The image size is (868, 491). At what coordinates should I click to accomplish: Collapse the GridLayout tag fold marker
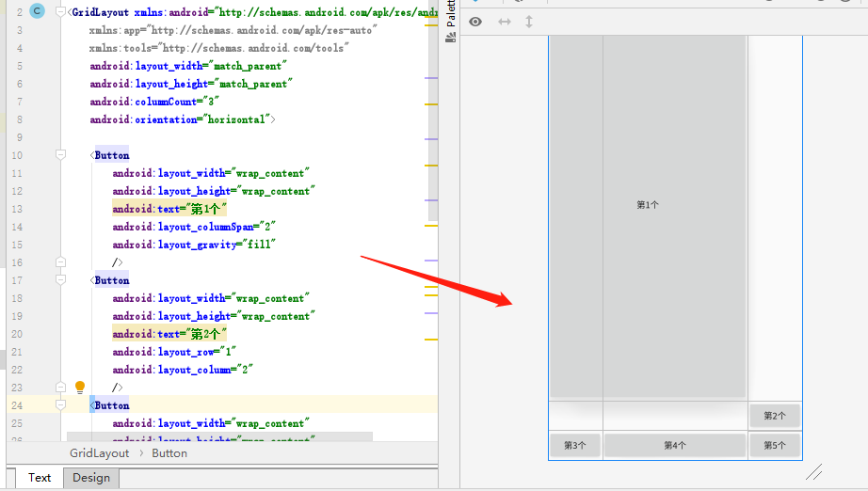tap(61, 11)
